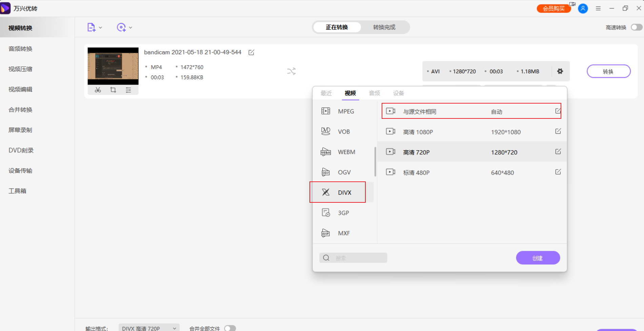Viewport: 644px width, 331px height.
Task: Click rename pencil icon beside bandicam filename
Action: 251,52
